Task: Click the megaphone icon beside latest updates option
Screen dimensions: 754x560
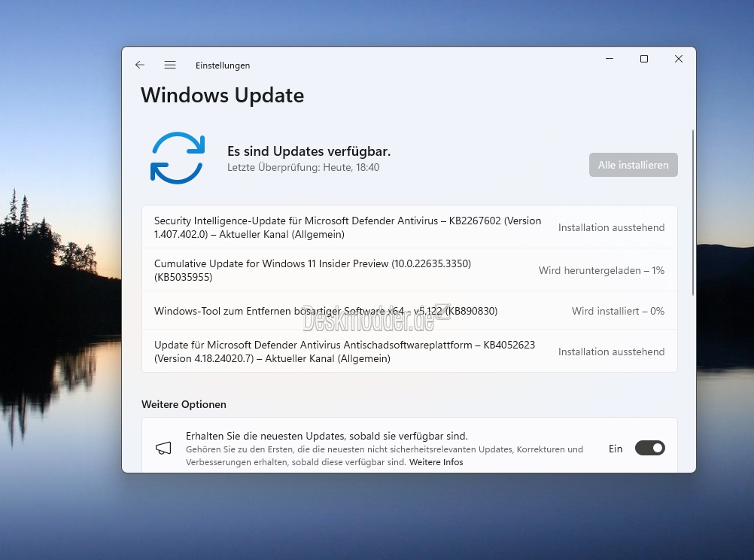Action: point(163,449)
